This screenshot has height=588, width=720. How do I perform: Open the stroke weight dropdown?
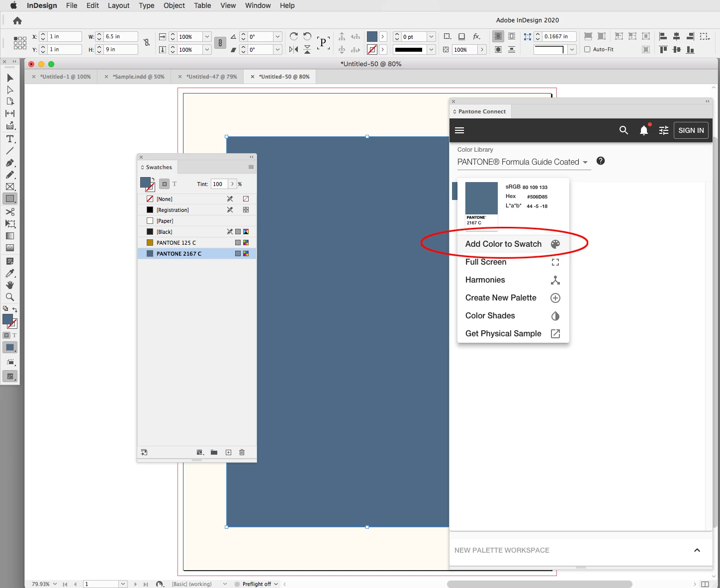432,36
